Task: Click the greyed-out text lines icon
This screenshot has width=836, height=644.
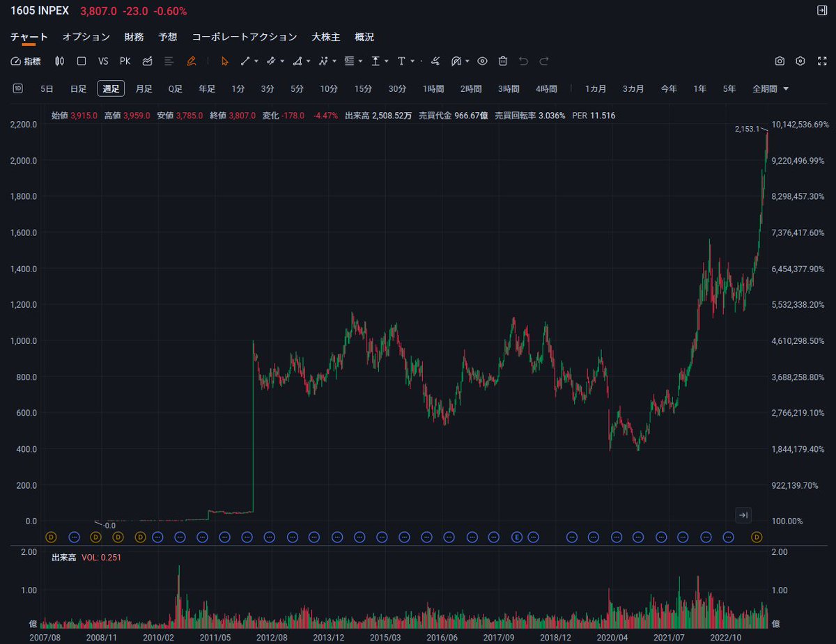Action: [169, 61]
